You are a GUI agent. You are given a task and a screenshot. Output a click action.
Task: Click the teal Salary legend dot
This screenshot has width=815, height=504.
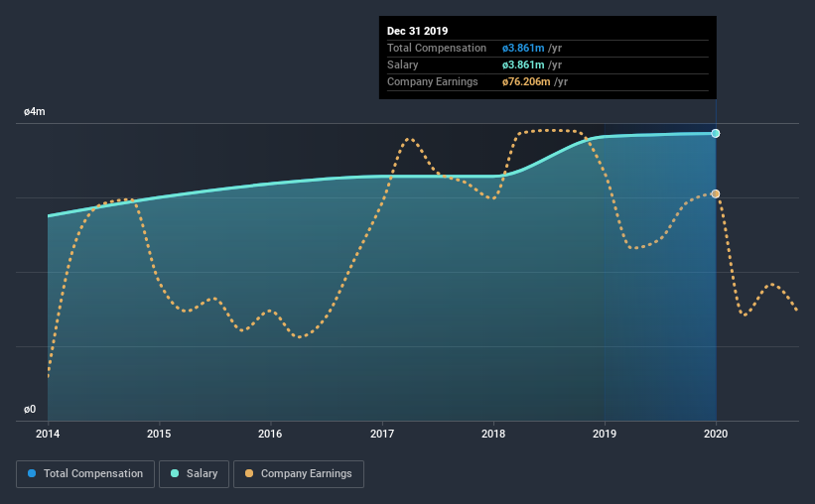coord(175,473)
